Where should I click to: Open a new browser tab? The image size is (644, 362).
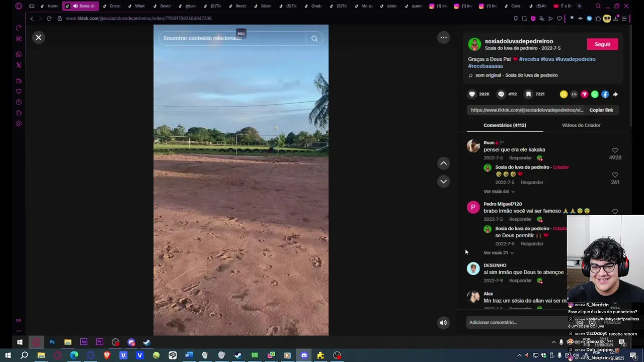coord(580,6)
